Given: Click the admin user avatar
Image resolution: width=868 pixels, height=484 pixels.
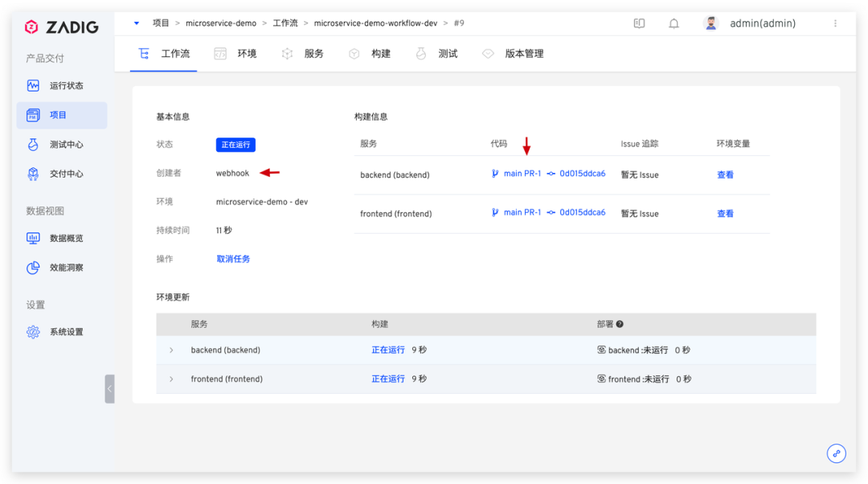Looking at the screenshot, I should click(x=710, y=23).
